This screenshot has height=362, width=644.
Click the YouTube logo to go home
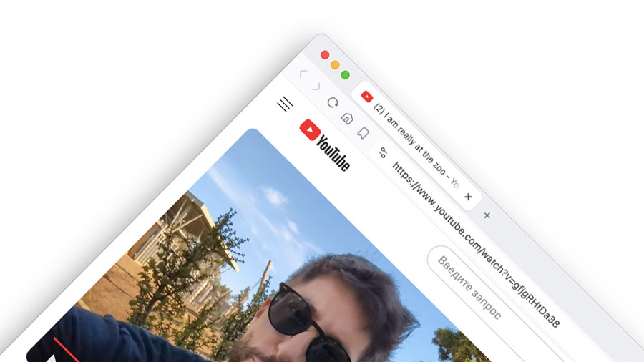coord(324,145)
